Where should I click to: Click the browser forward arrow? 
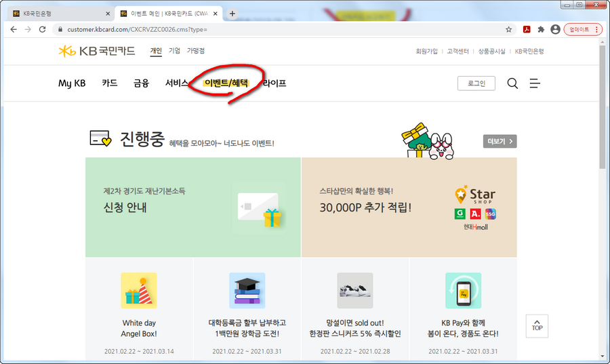point(28,30)
